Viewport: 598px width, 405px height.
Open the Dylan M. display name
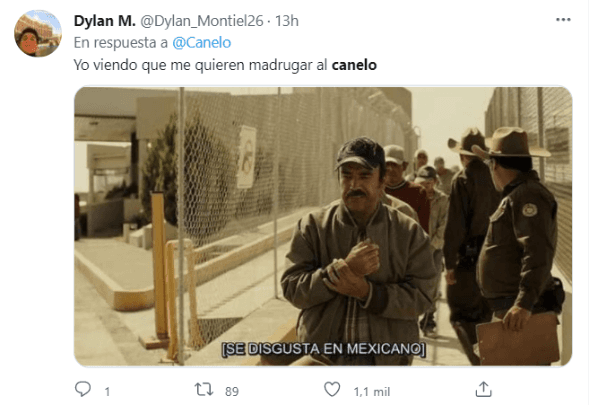[104, 21]
